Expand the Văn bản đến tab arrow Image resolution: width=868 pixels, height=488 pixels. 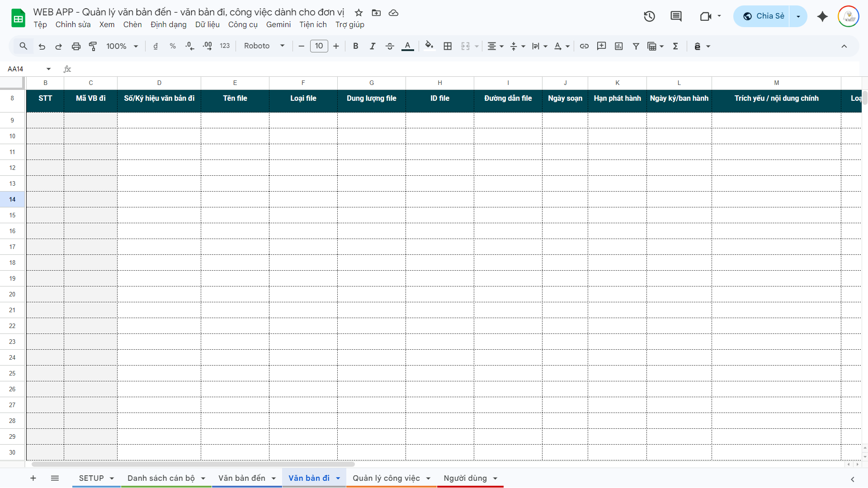click(274, 479)
